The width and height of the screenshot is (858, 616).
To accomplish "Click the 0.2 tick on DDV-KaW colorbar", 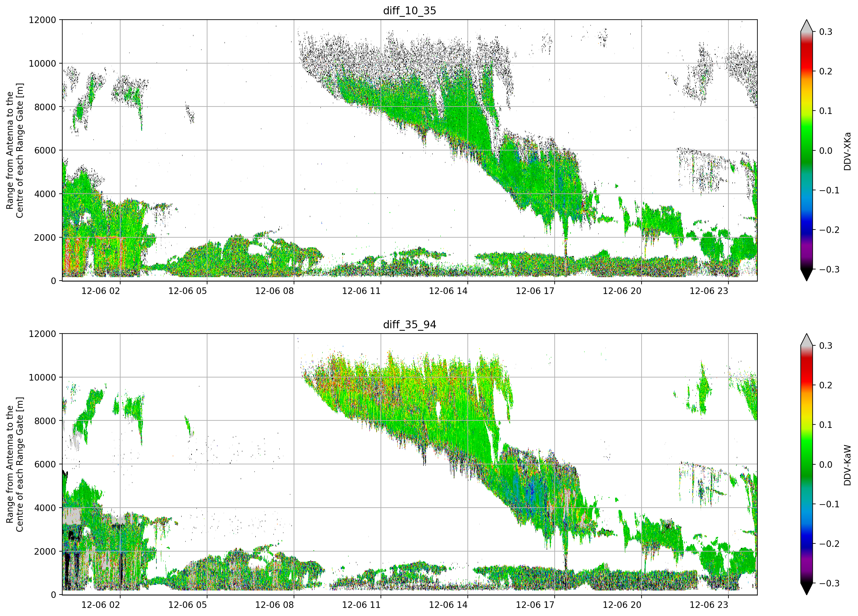I will click(826, 385).
